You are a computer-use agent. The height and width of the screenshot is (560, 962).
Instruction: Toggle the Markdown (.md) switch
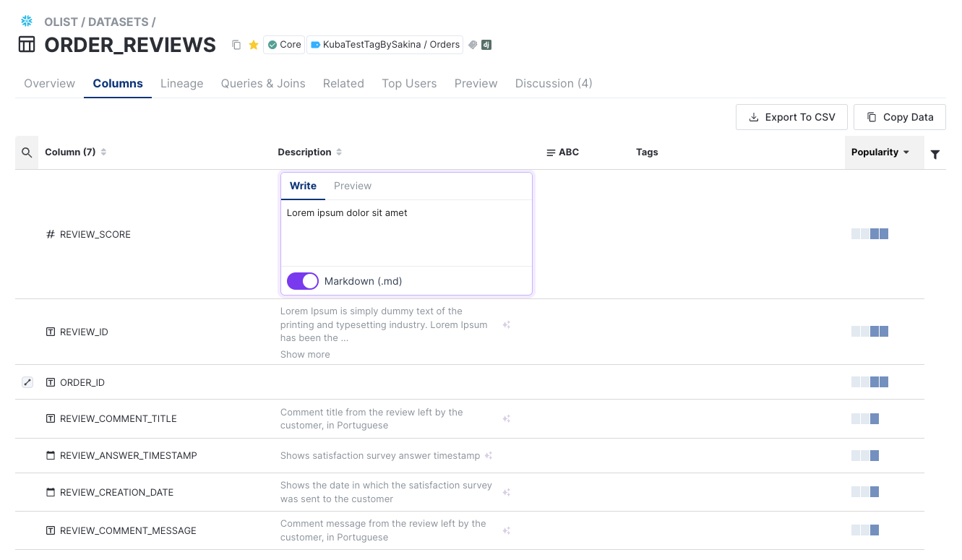(302, 281)
